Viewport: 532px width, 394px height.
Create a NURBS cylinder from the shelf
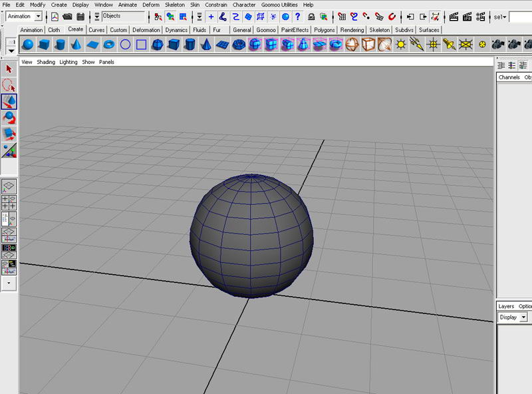(61, 45)
